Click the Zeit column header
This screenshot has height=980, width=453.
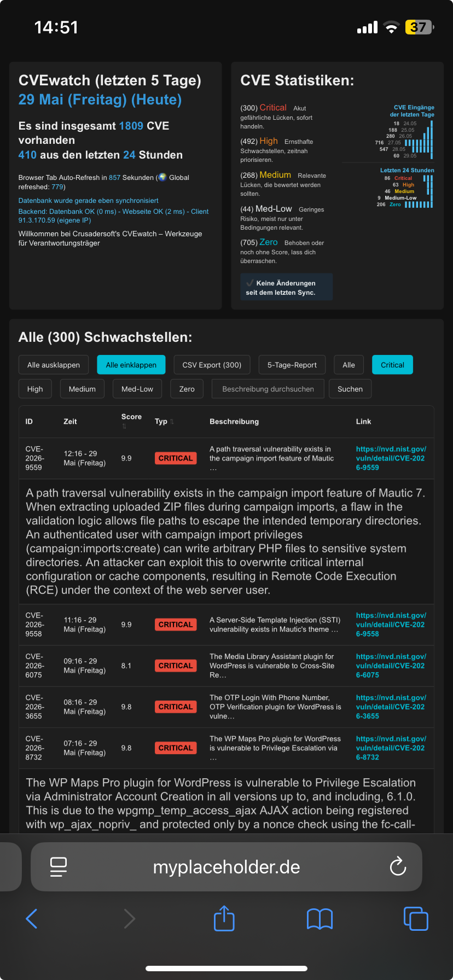(x=70, y=422)
